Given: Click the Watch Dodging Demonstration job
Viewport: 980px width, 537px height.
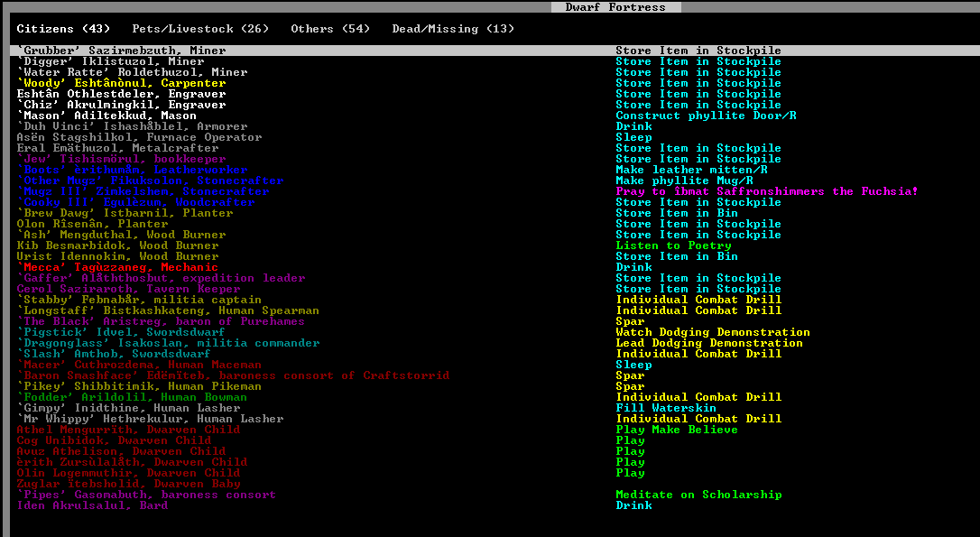Looking at the screenshot, I should point(713,332).
